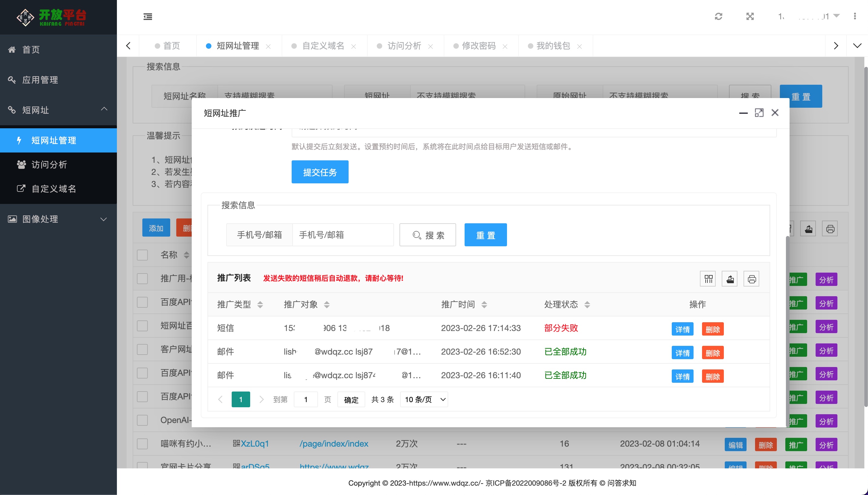Image resolution: width=868 pixels, height=495 pixels.
Task: Click the sidebar collapse menu icon
Action: tap(148, 16)
